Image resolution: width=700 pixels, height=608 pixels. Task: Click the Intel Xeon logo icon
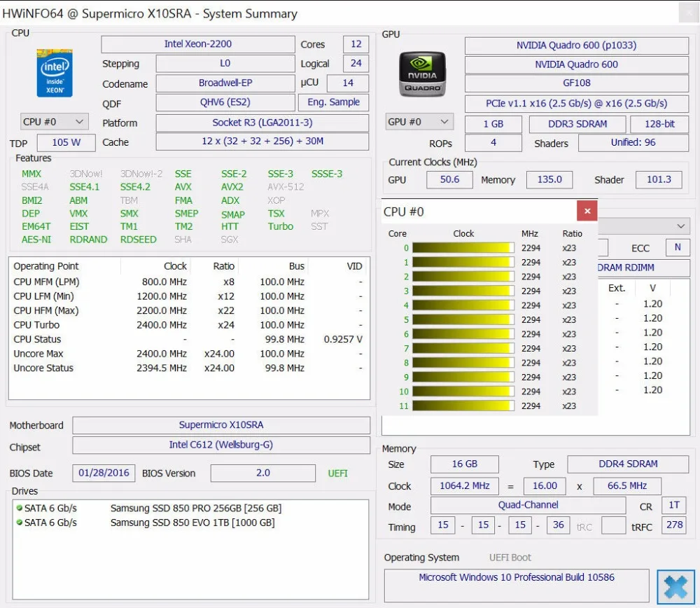55,73
